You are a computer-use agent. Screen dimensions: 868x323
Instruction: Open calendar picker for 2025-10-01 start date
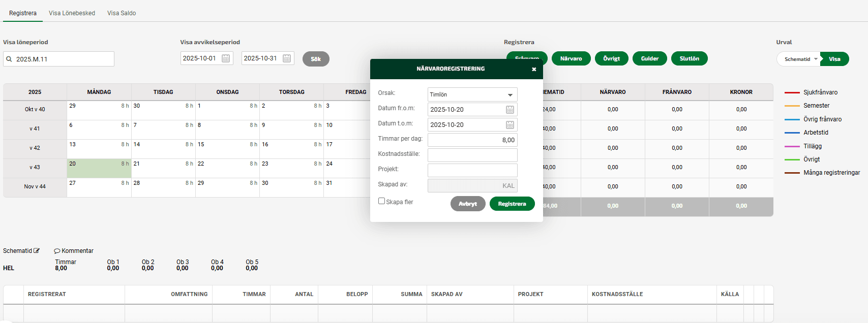coord(226,58)
